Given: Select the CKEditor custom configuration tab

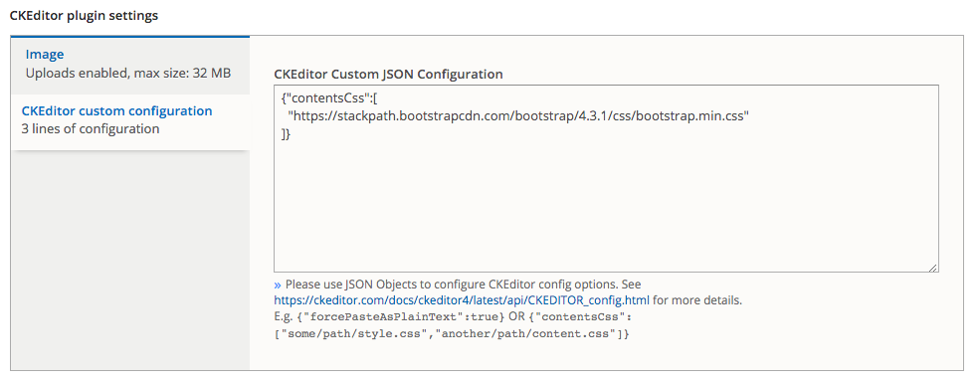Looking at the screenshot, I should point(116,111).
